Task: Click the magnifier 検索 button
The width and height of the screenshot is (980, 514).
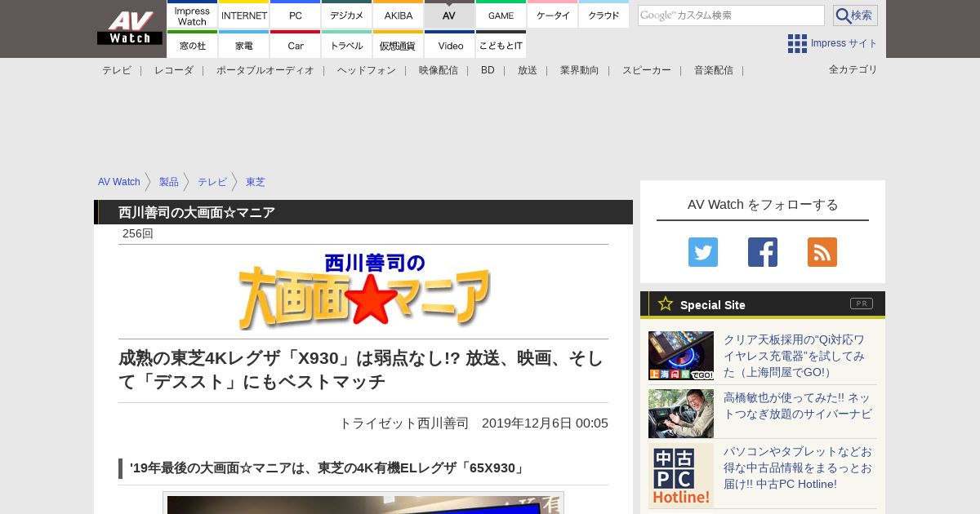Action: click(855, 16)
